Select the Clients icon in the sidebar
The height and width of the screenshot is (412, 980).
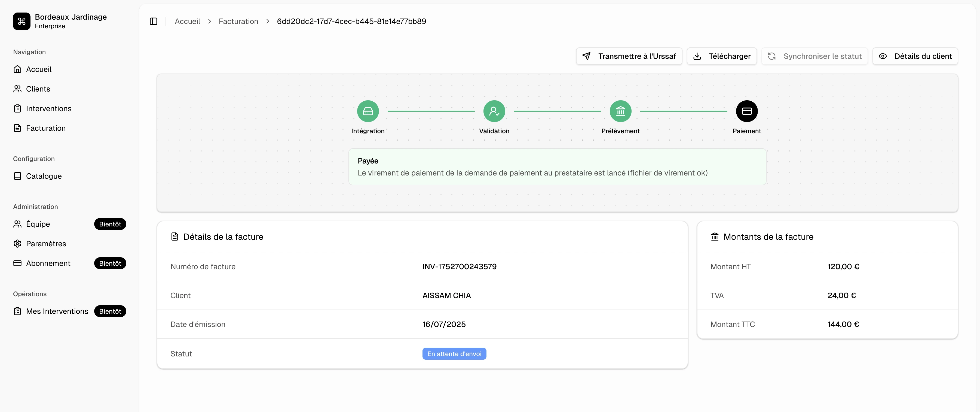click(17, 88)
